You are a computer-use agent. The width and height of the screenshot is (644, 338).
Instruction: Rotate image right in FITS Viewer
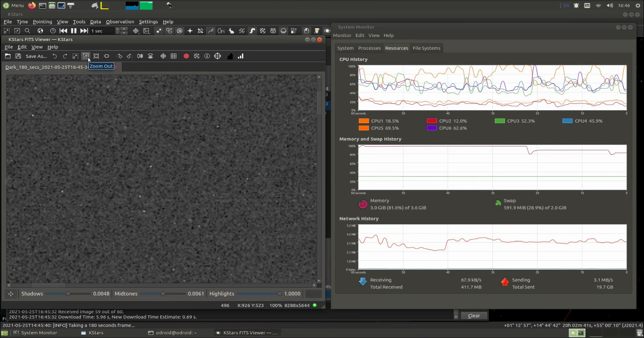[119, 56]
